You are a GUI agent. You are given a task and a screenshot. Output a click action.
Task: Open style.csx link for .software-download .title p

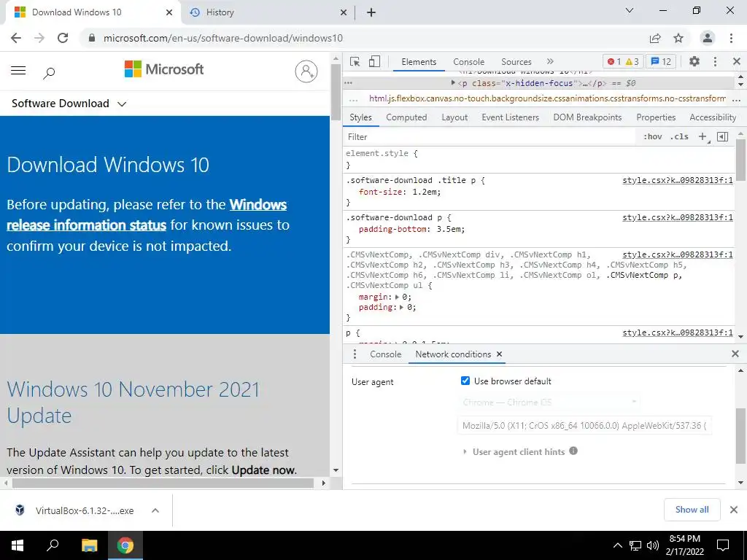tap(678, 181)
